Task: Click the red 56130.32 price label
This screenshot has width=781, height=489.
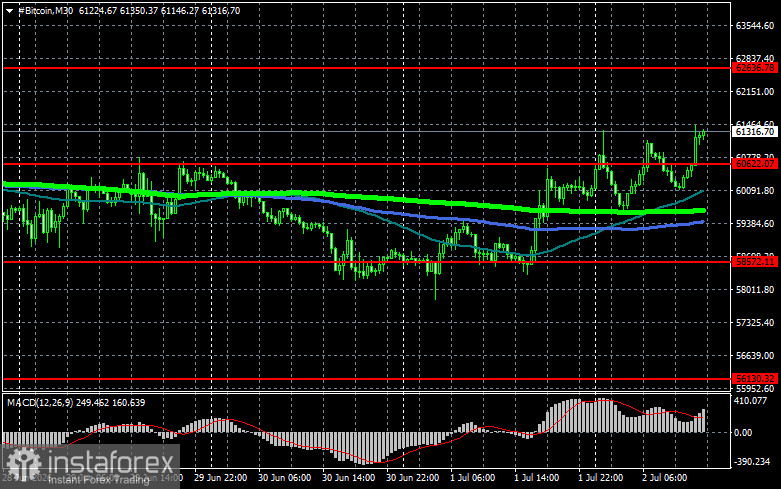Action: click(x=755, y=379)
